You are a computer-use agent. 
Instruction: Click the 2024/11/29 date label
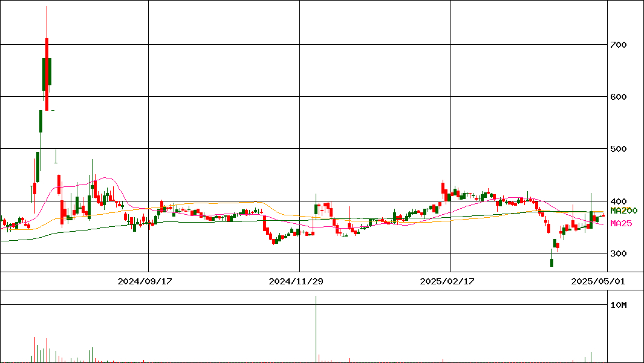(296, 281)
